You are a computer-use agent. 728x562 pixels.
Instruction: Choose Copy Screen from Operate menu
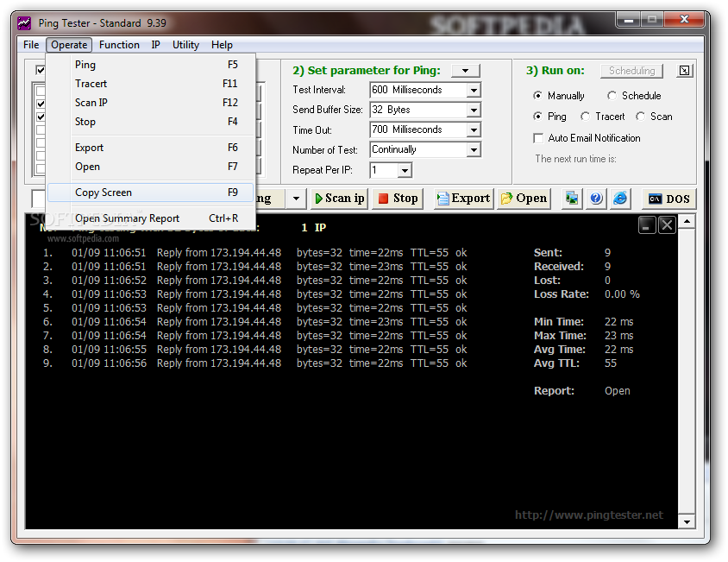click(x=151, y=193)
